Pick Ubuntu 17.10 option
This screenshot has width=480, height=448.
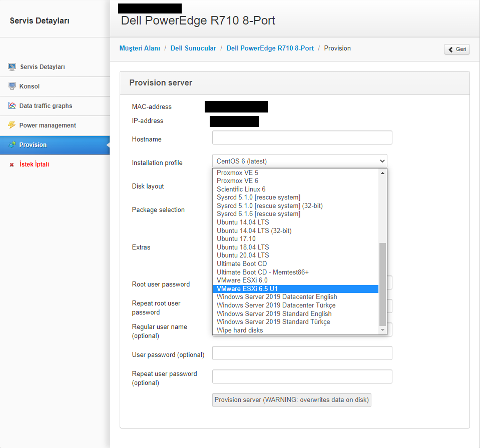point(295,239)
